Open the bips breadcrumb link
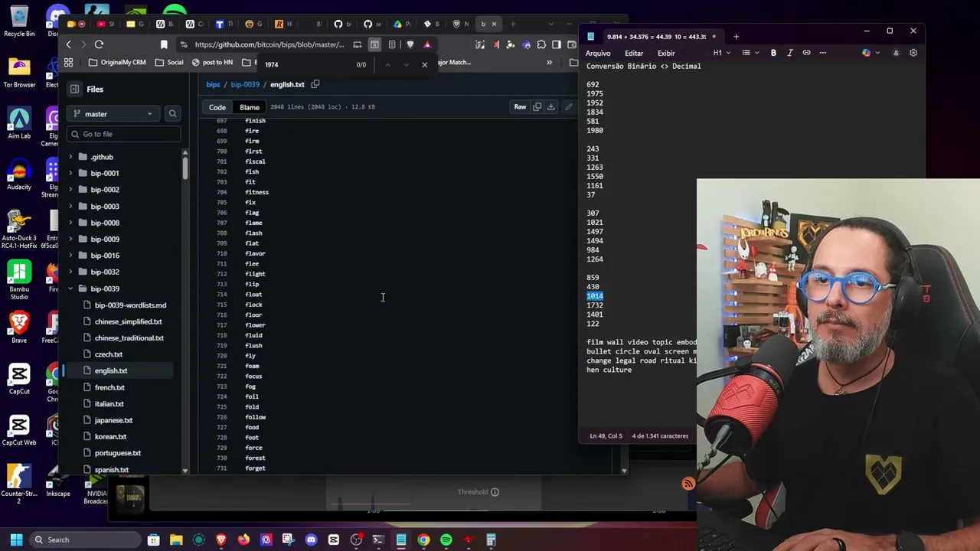The height and width of the screenshot is (551, 980). click(x=213, y=84)
